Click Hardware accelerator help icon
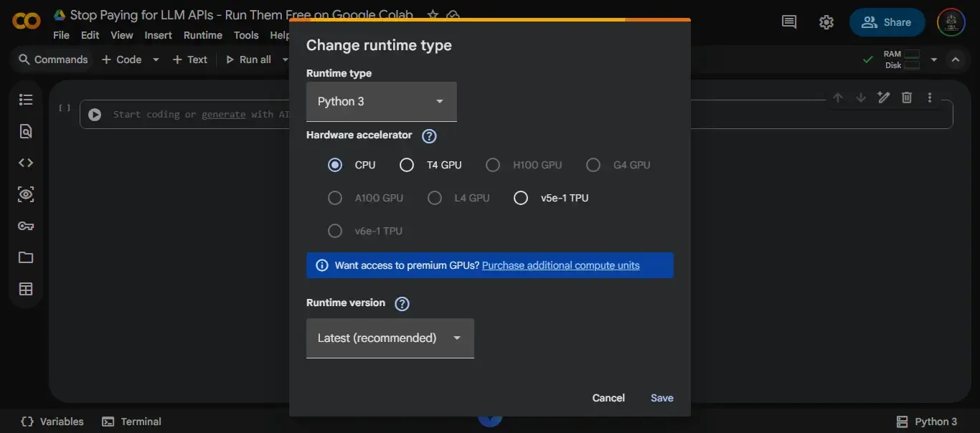Screen dimensions: 980x433 (x=429, y=135)
